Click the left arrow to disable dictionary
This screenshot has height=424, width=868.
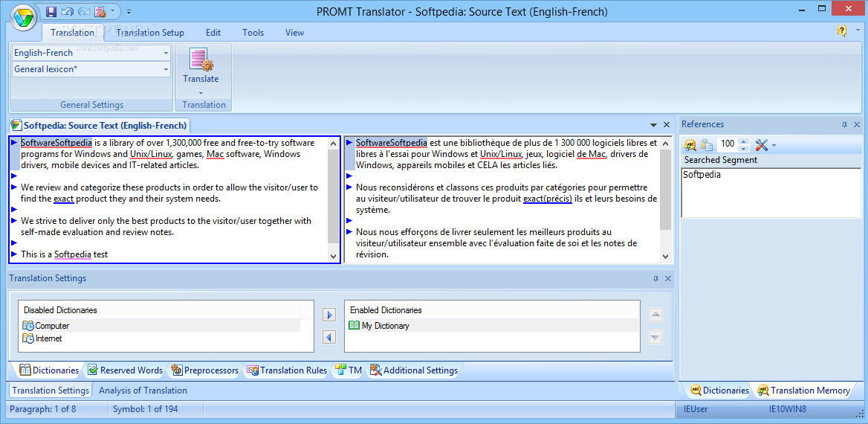point(328,337)
